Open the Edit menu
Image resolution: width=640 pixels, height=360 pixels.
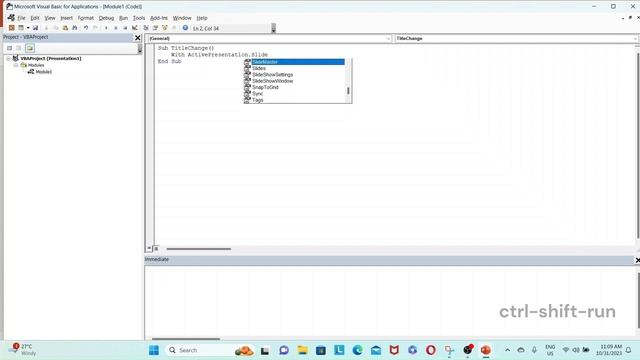[x=35, y=18]
